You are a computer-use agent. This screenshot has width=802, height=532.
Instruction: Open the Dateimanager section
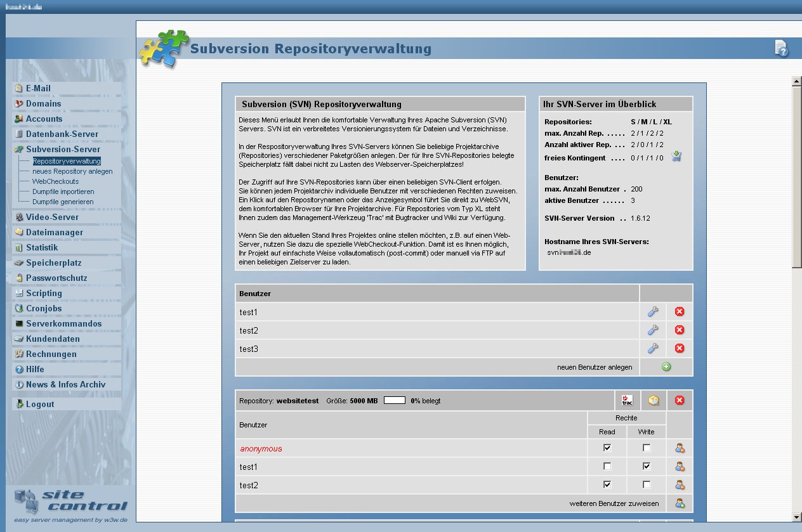click(67, 232)
